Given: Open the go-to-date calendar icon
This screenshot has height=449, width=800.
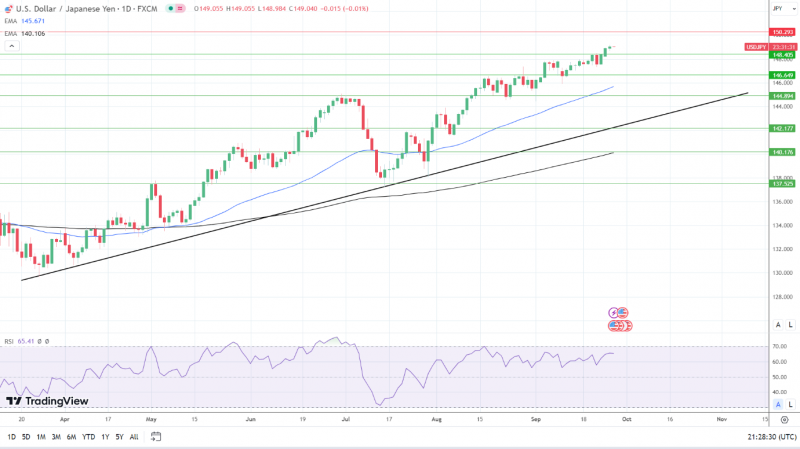Looking at the screenshot, I should (x=156, y=437).
